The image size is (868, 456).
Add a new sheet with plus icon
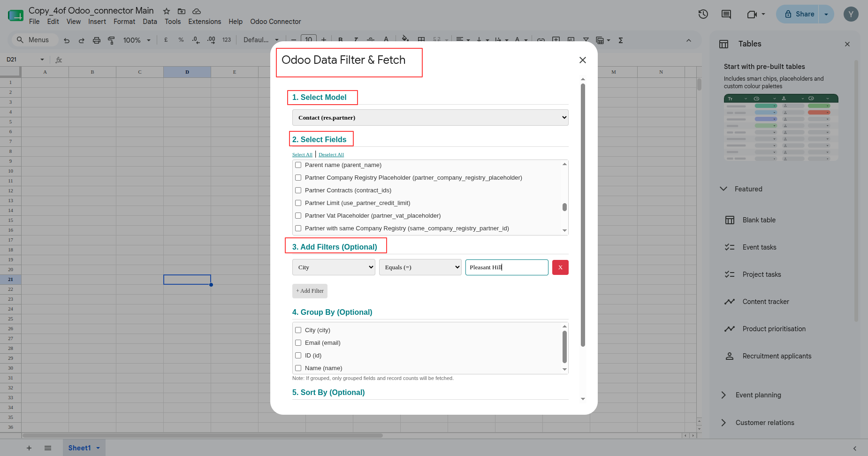(29, 448)
